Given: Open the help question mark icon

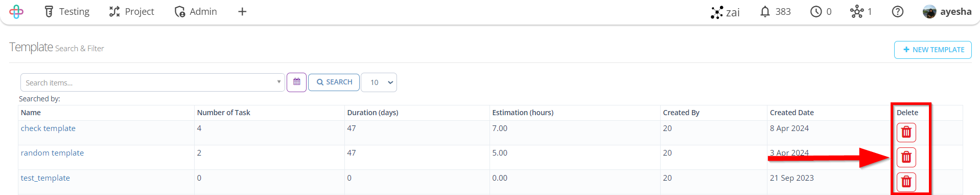Looking at the screenshot, I should (x=898, y=11).
